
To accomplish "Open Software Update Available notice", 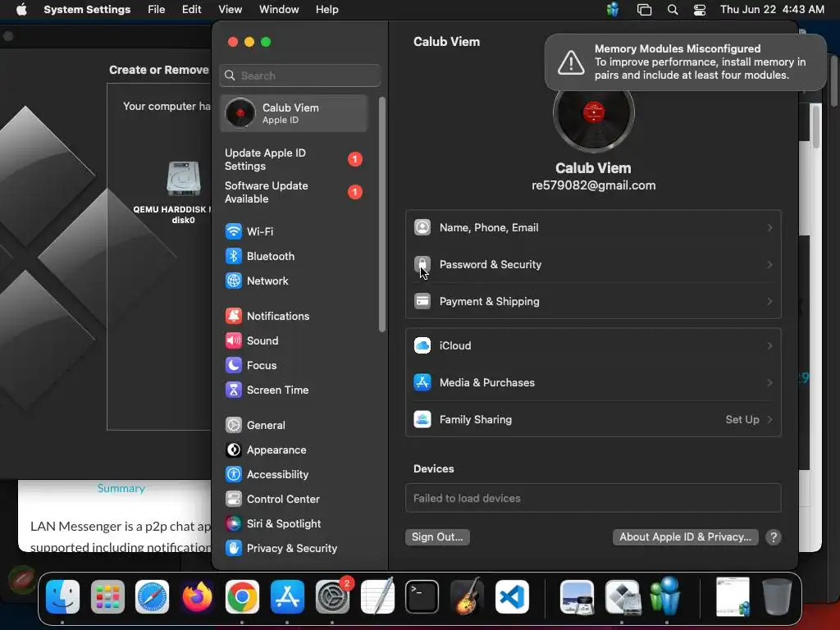I will (x=294, y=192).
